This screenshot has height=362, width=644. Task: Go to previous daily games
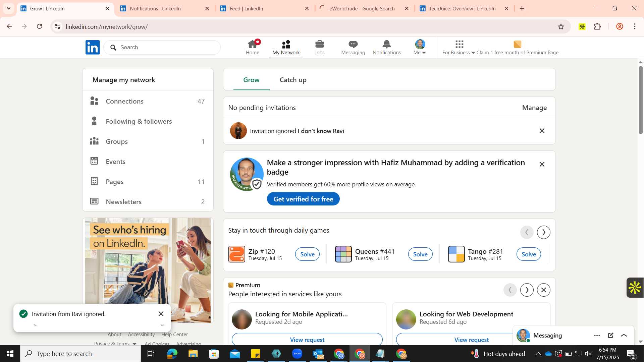pos(527,232)
